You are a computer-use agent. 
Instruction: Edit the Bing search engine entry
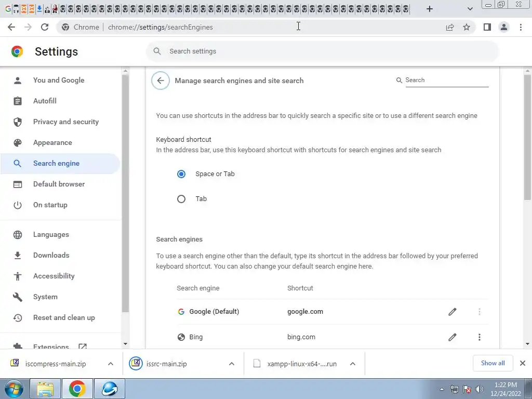[x=453, y=337]
